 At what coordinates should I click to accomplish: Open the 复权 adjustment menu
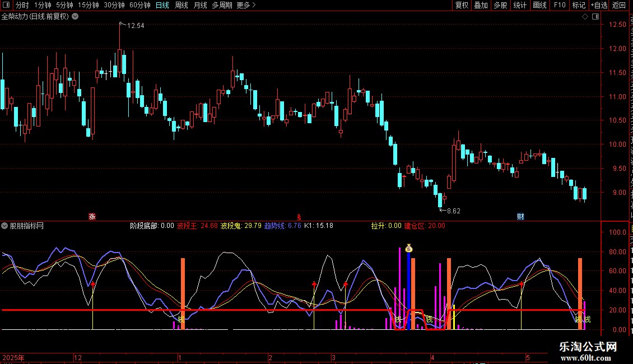click(x=462, y=5)
